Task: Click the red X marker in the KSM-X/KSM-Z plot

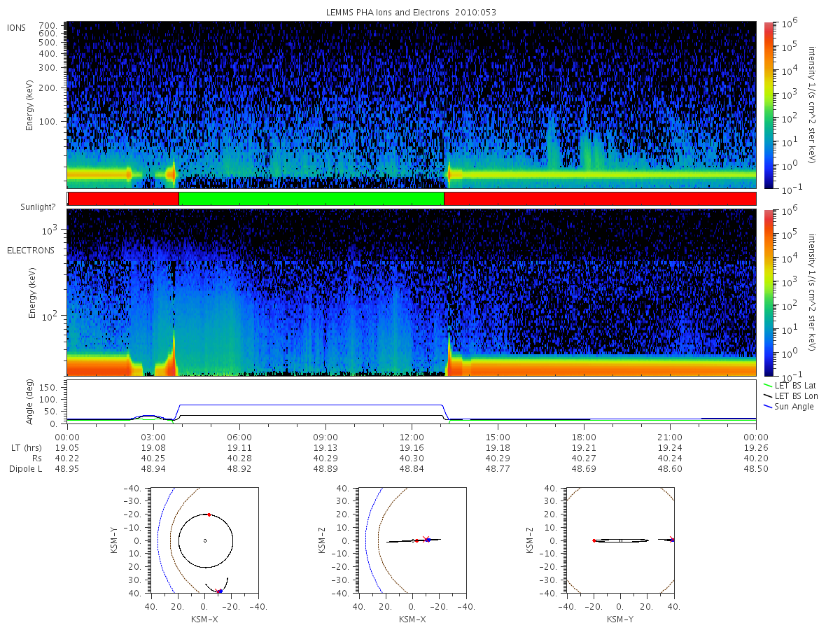Action: 426,539
